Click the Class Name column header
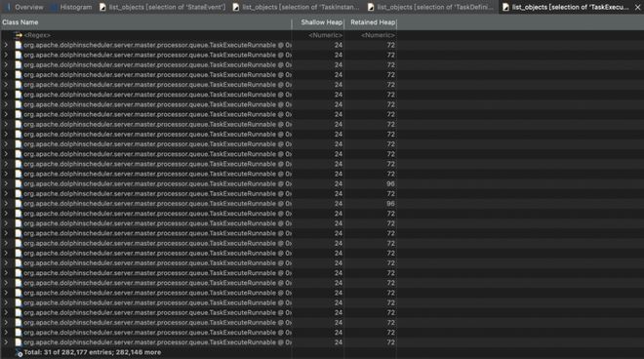This screenshot has height=359, width=644. pos(20,22)
